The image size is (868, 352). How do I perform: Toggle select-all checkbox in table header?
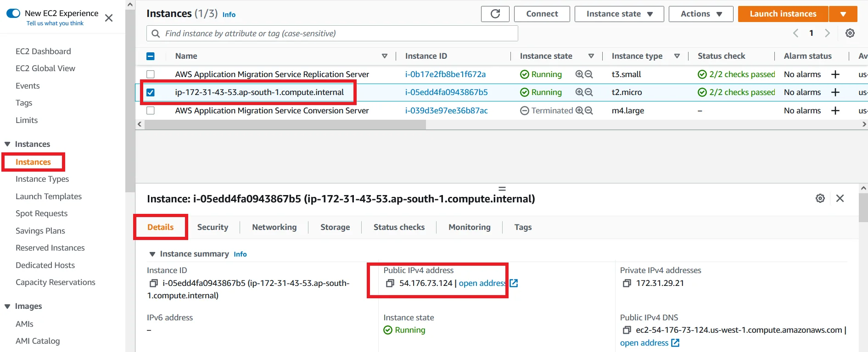click(151, 56)
